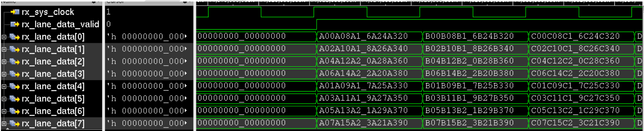Click waveform value C00C08C1_6C24C320
Viewport: 644px width, 131px height.
[x=576, y=36]
